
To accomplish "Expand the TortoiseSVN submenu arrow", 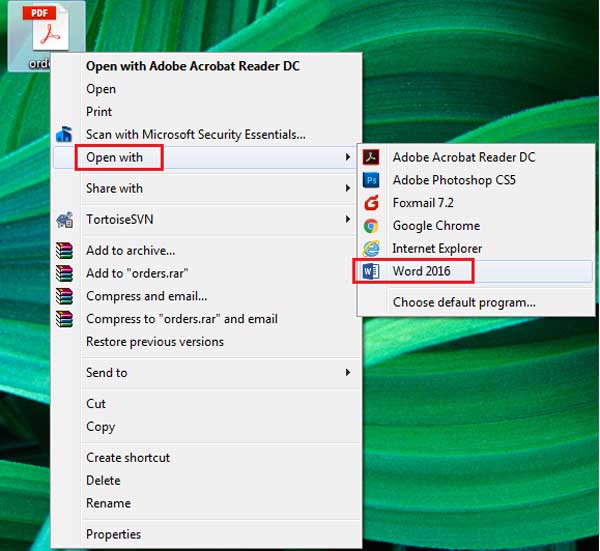I will (348, 219).
